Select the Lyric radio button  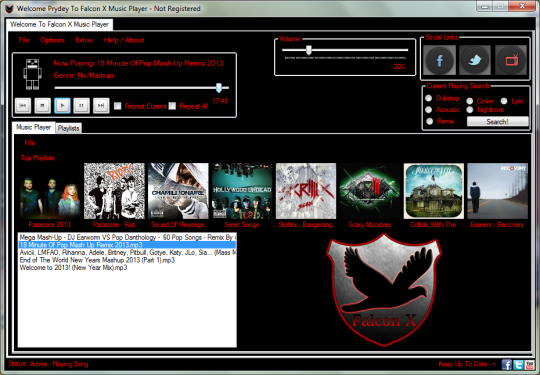pyautogui.click(x=504, y=101)
